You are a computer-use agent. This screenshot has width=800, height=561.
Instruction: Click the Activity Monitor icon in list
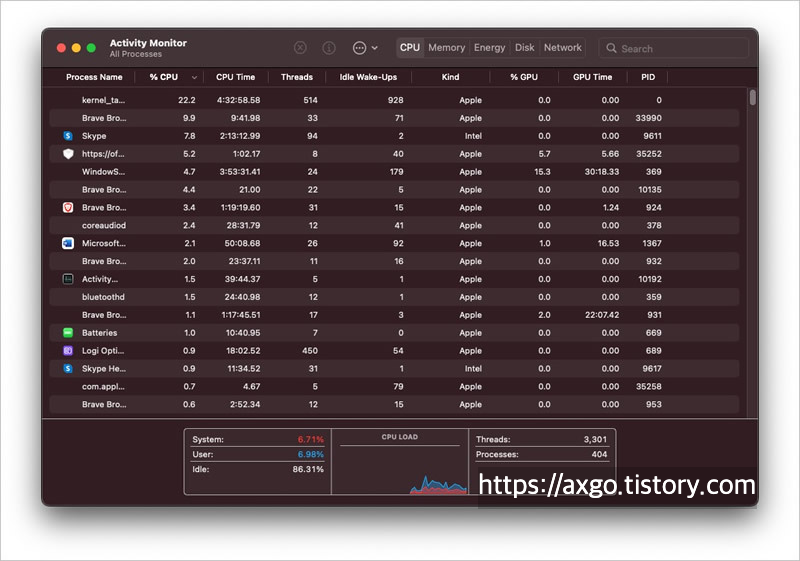[x=68, y=279]
